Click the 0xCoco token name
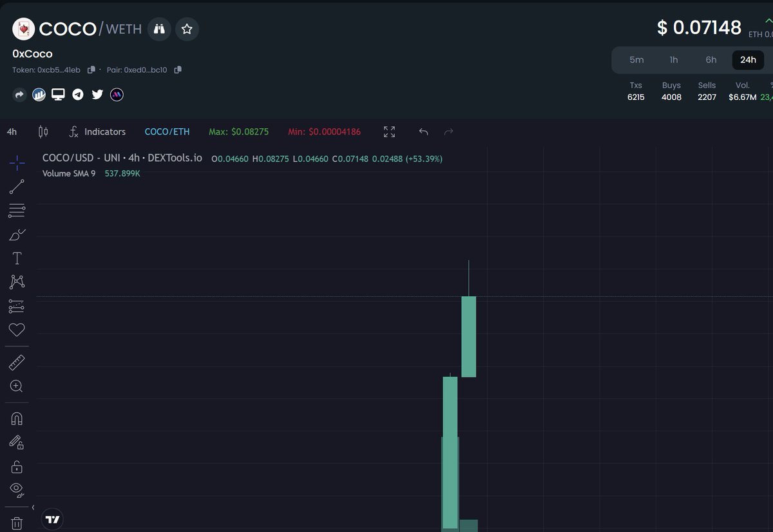Viewport: 773px width, 532px height. point(32,53)
